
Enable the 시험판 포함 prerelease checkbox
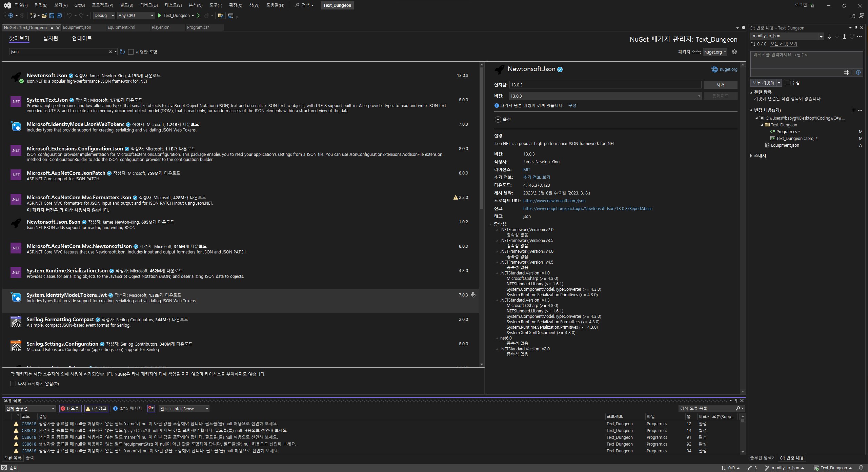coord(131,52)
